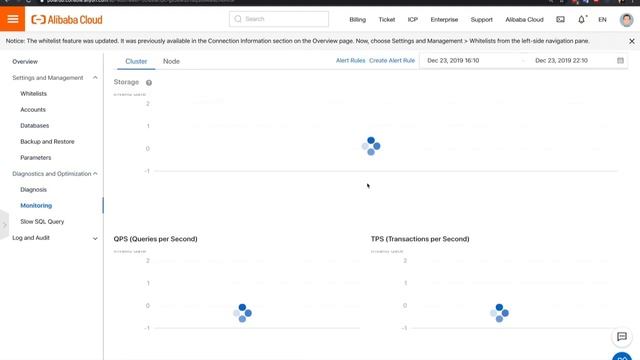Open Databases in sidebar
The height and width of the screenshot is (360, 640).
pyautogui.click(x=35, y=125)
